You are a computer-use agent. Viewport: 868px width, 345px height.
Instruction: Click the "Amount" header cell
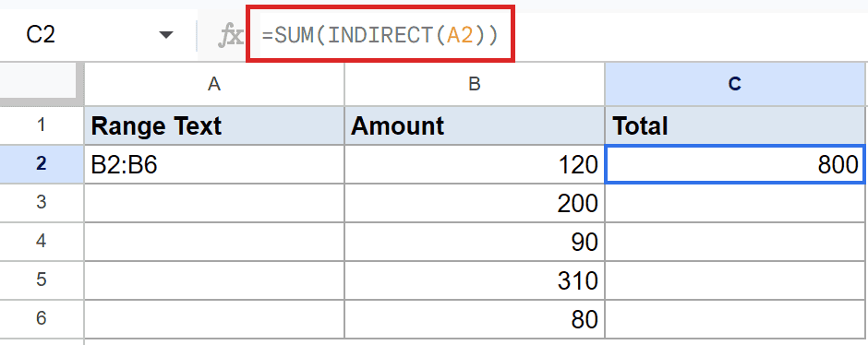pyautogui.click(x=475, y=125)
